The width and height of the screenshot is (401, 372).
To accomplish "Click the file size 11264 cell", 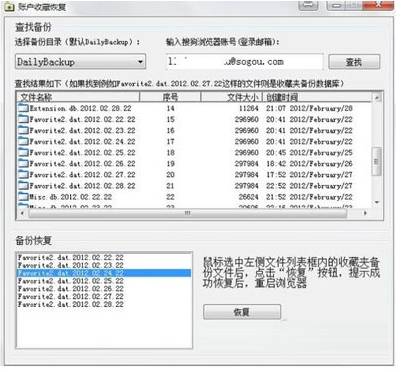I will (x=248, y=108).
